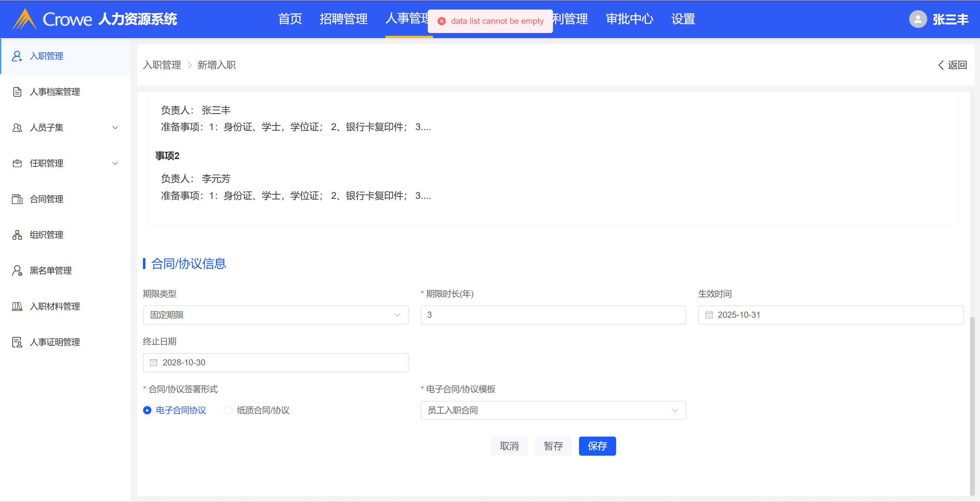Open the 电子合同/协议模板 dropdown
Viewport: 980px width, 502px height.
pos(553,410)
